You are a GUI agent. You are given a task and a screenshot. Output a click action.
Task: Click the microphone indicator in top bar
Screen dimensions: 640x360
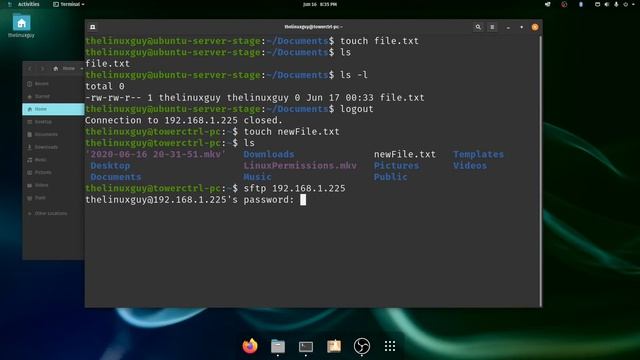tap(616, 4)
